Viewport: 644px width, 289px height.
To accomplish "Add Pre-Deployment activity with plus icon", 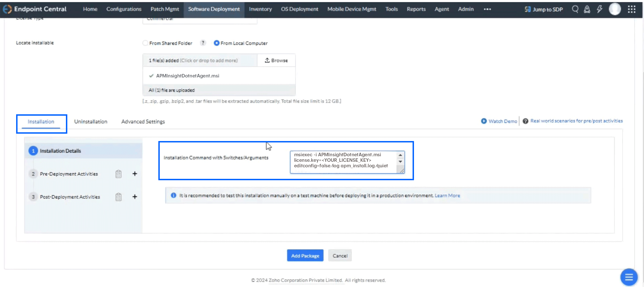I will (135, 174).
